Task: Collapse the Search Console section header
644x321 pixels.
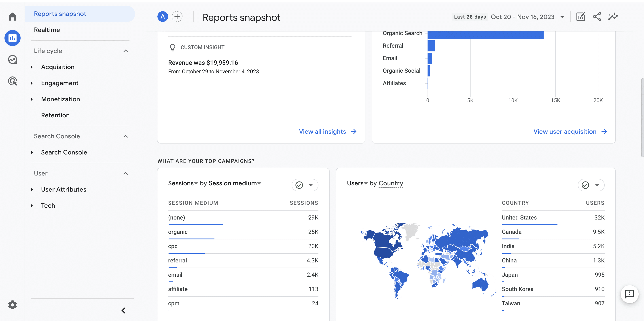Action: (x=126, y=136)
